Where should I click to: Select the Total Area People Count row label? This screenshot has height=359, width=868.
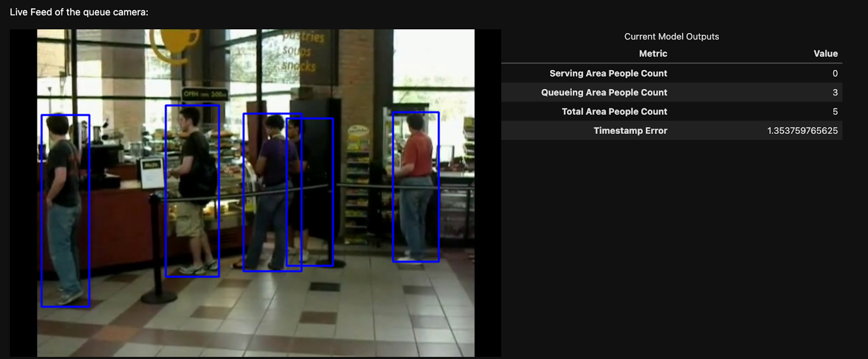point(614,111)
